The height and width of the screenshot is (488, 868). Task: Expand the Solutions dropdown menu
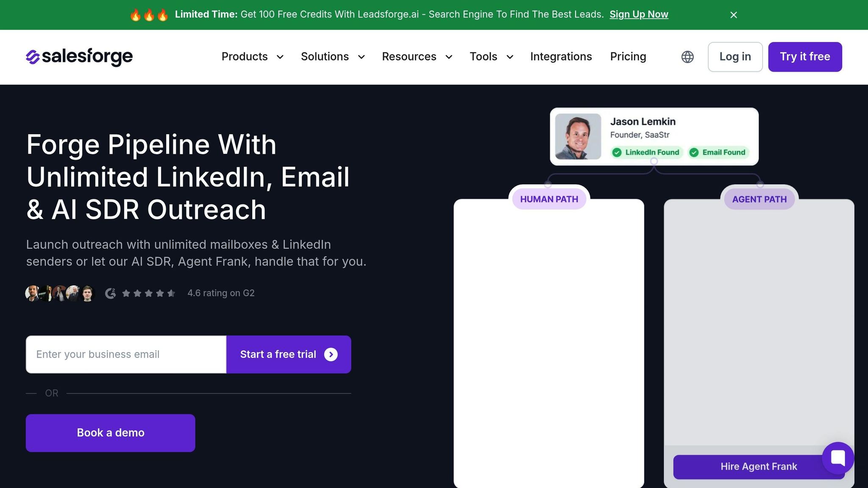333,57
